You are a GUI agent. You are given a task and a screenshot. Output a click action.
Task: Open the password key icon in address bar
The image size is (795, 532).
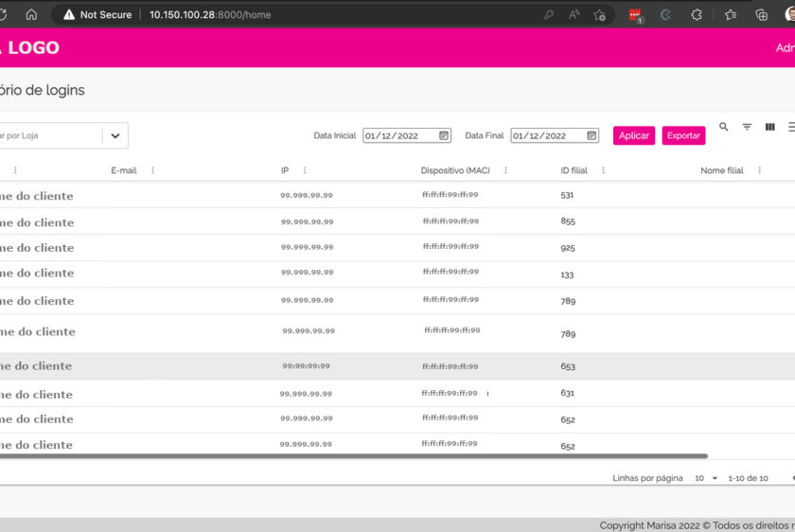pos(549,15)
